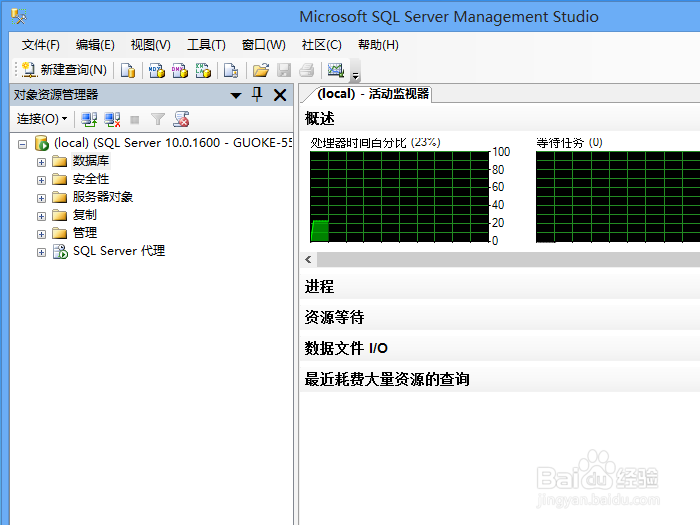Click Connect Object Explorer icon
The height and width of the screenshot is (525, 700).
[x=89, y=119]
